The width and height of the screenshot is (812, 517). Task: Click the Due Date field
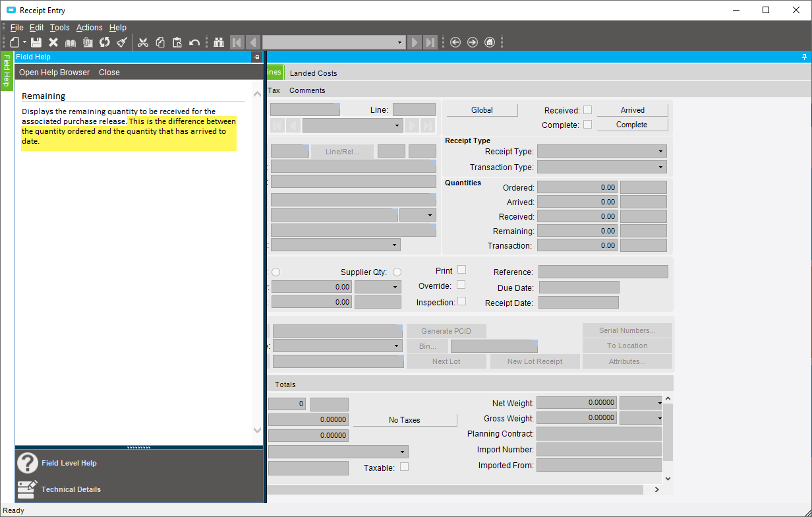tap(579, 288)
